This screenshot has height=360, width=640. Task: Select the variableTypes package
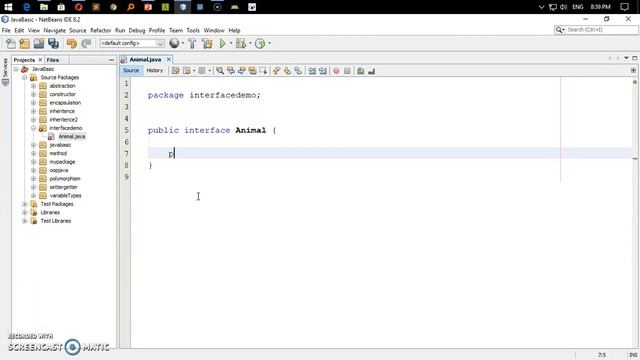click(65, 196)
